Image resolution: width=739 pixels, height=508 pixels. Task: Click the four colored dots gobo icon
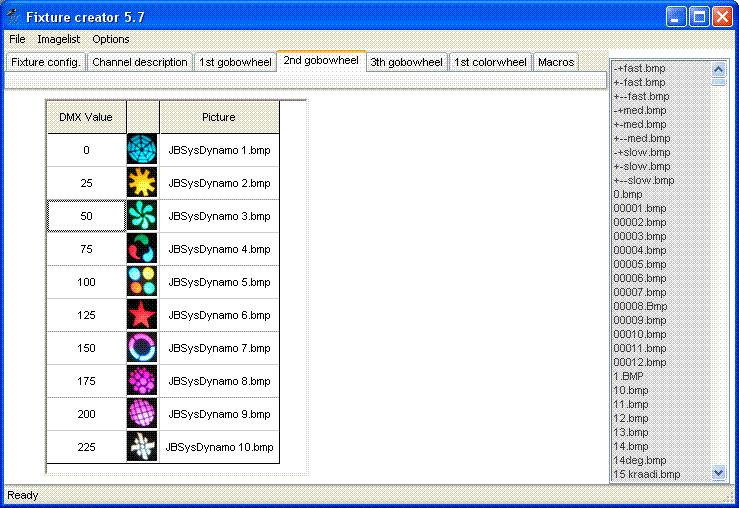[142, 282]
